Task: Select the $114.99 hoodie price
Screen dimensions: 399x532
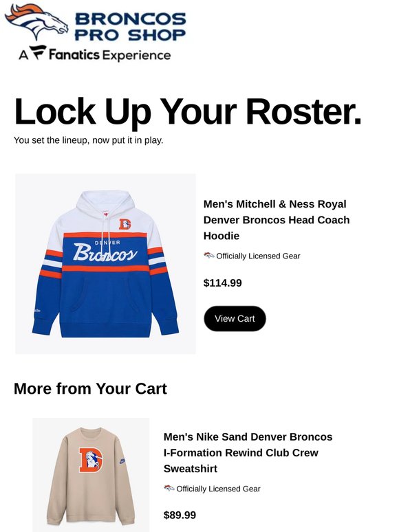Action: tap(222, 282)
